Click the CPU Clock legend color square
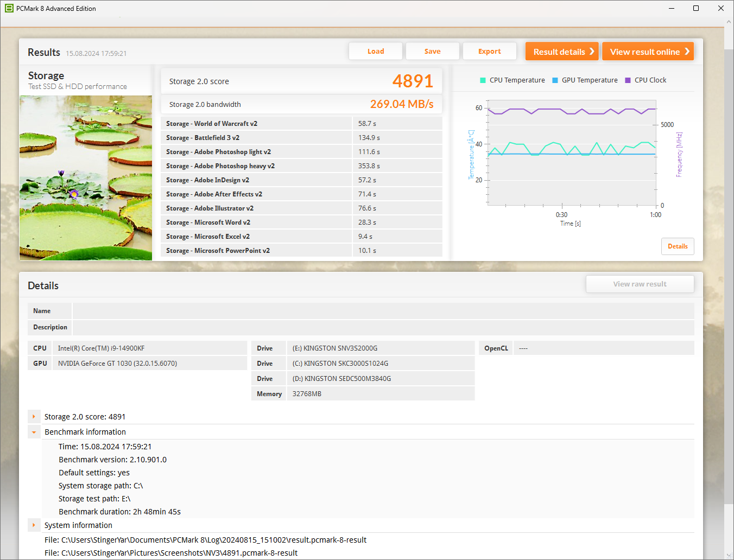 (x=628, y=80)
